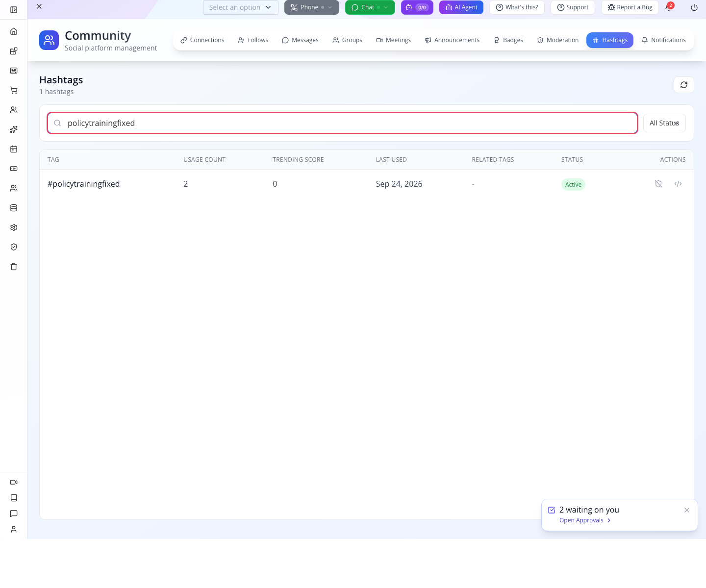Follow the Open Approvals link
This screenshot has width=706, height=588.
(x=585, y=520)
